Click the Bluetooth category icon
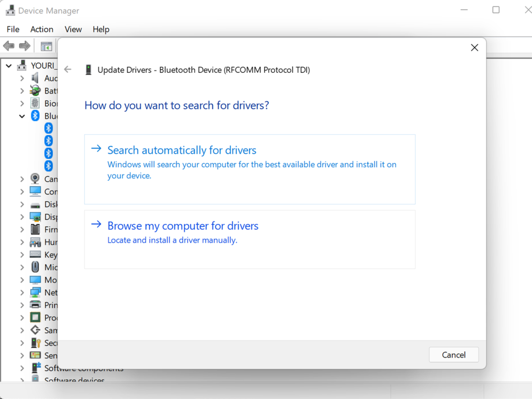The width and height of the screenshot is (532, 399). pyautogui.click(x=35, y=116)
